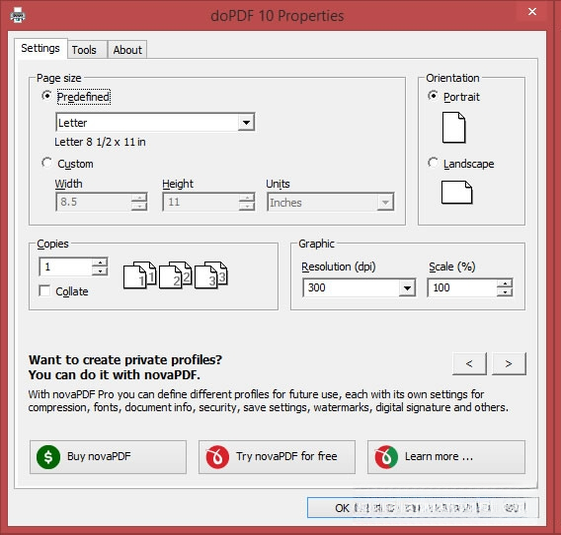Screen dimensions: 561x535
Task: Expand the Resolution dpi dropdown
Action: pos(407,288)
